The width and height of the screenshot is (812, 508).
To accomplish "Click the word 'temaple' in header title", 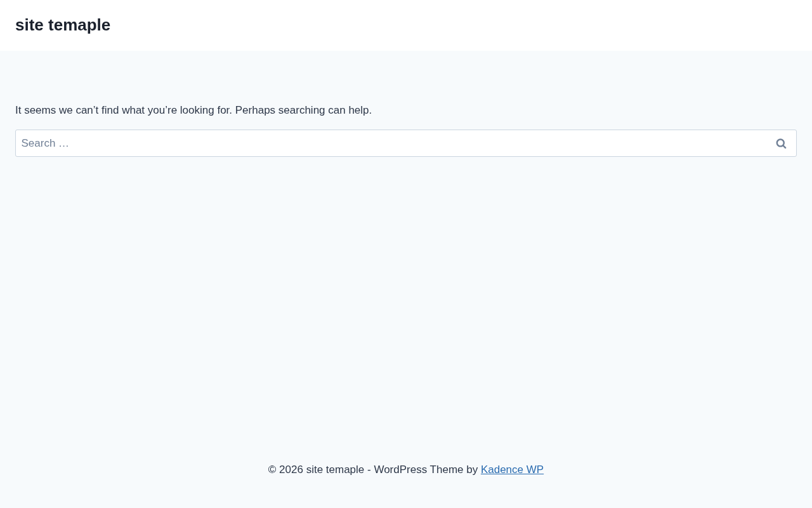I will (79, 25).
